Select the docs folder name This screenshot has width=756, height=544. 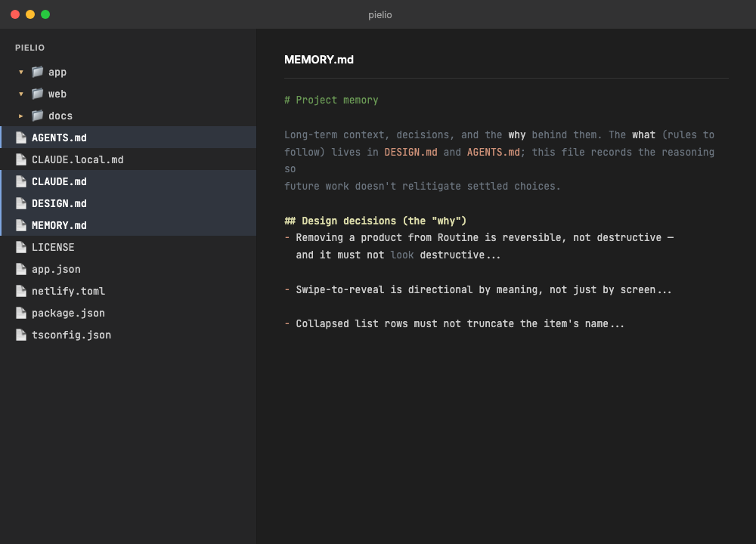coord(60,116)
